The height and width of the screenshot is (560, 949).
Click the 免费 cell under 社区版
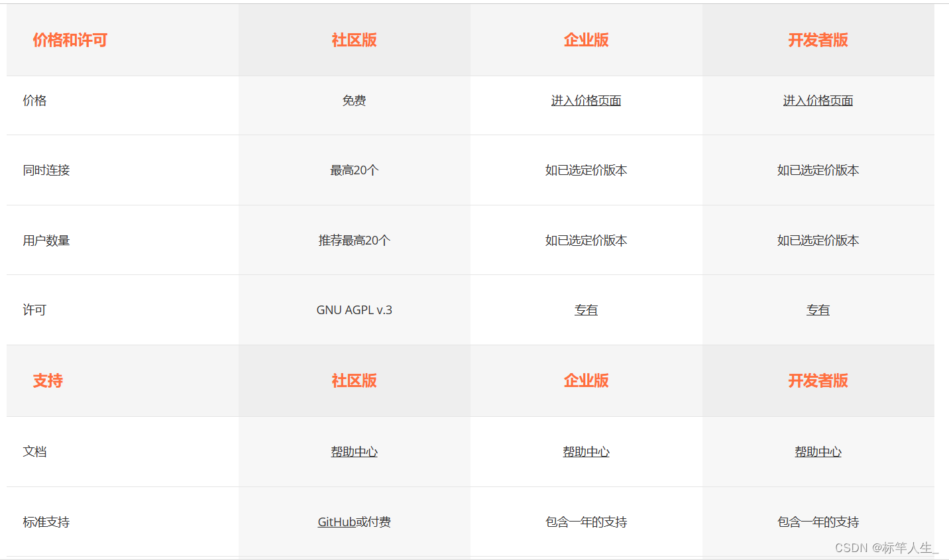pyautogui.click(x=354, y=100)
